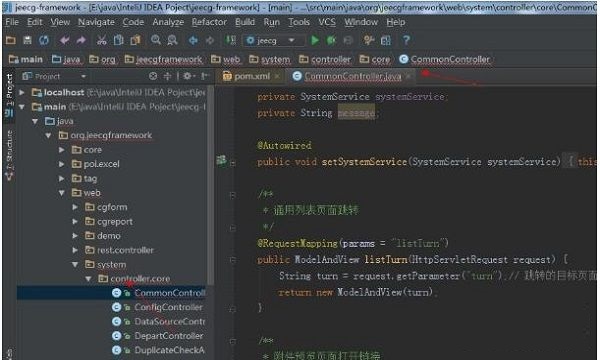600x360 pixels.
Task: Open the Navigate menu
Action: [96, 22]
